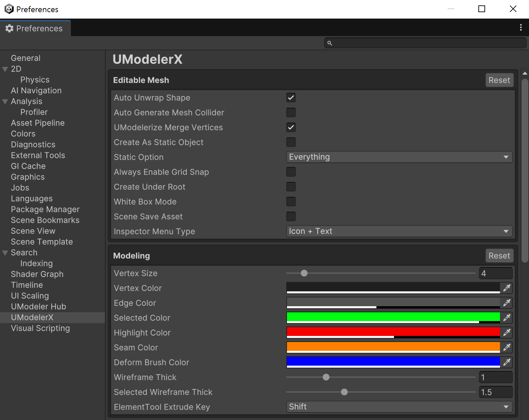Image resolution: width=529 pixels, height=420 pixels.
Task: Select Indexing under Search
Action: coord(36,263)
